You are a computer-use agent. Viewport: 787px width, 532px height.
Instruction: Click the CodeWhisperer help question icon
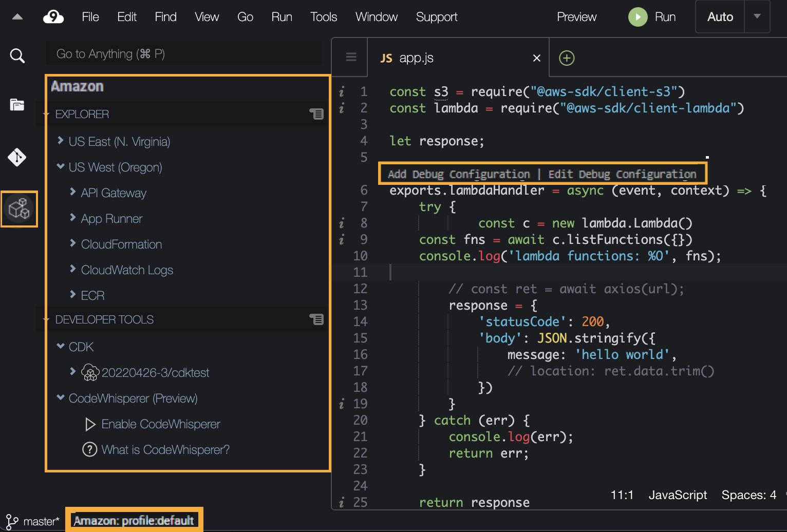click(90, 450)
